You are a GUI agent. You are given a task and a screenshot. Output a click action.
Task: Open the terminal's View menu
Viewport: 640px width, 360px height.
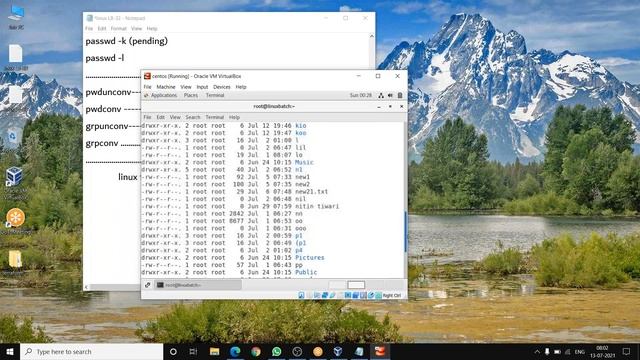175,117
